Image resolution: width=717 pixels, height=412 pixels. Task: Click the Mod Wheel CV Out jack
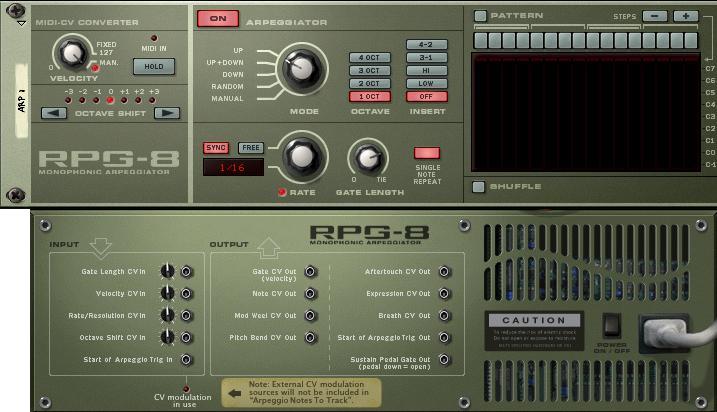[x=310, y=316]
